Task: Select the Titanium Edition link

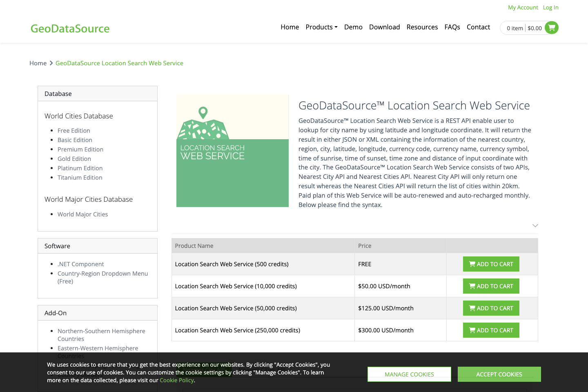Action: click(80, 177)
